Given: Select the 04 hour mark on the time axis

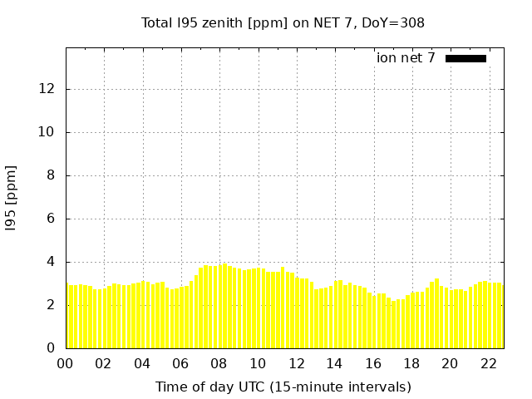Looking at the screenshot, I should pos(142,363).
